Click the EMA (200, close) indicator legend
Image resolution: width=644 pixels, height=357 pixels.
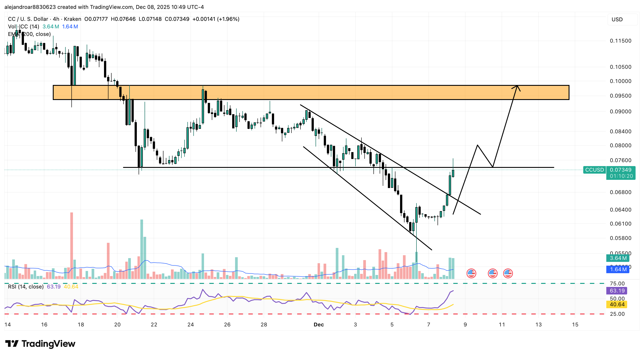click(29, 34)
